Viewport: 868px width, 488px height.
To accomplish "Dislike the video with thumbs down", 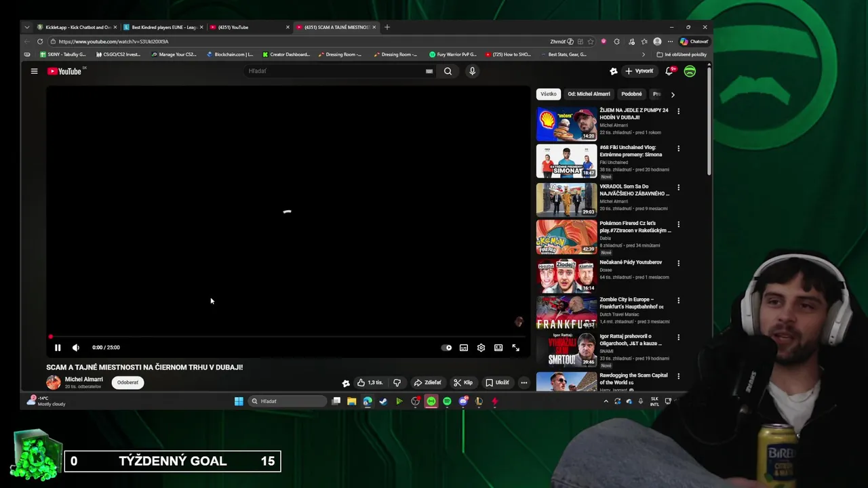I will pyautogui.click(x=397, y=382).
